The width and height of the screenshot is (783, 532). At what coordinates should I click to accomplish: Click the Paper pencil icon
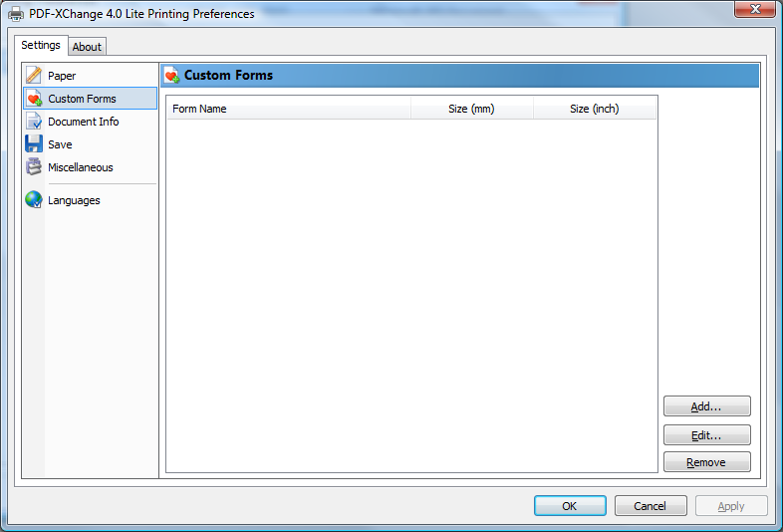tap(34, 75)
